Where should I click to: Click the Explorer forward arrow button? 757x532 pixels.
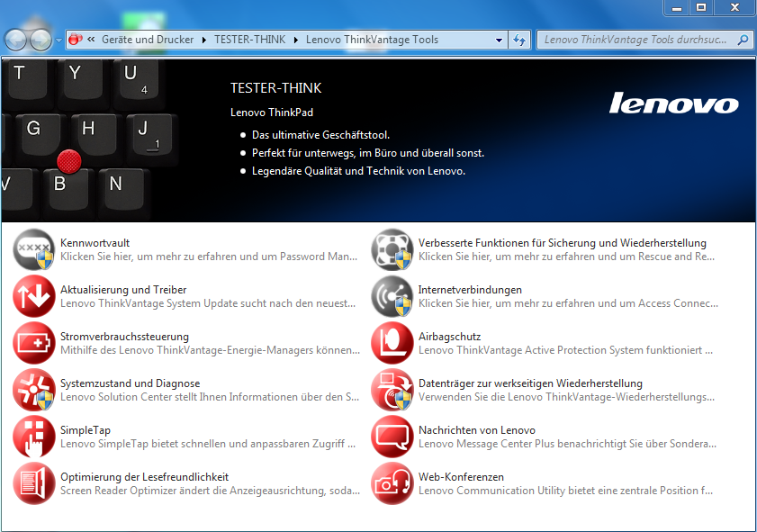(x=41, y=40)
